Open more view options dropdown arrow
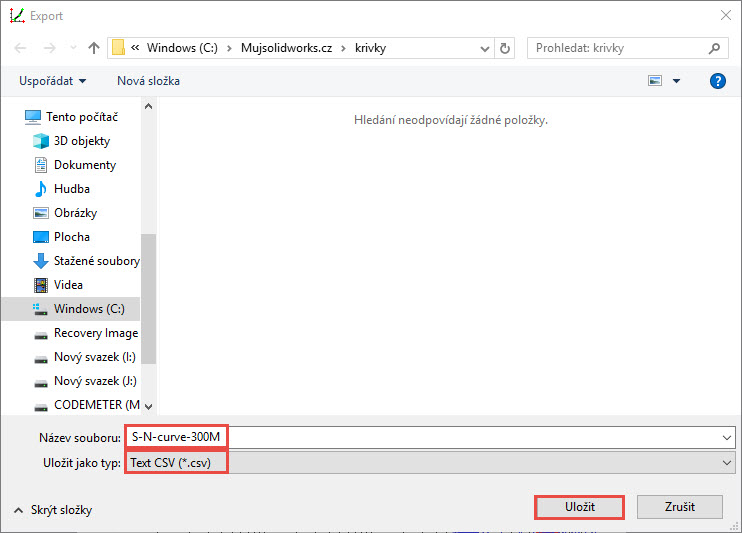Image resolution: width=742 pixels, height=533 pixels. [677, 81]
